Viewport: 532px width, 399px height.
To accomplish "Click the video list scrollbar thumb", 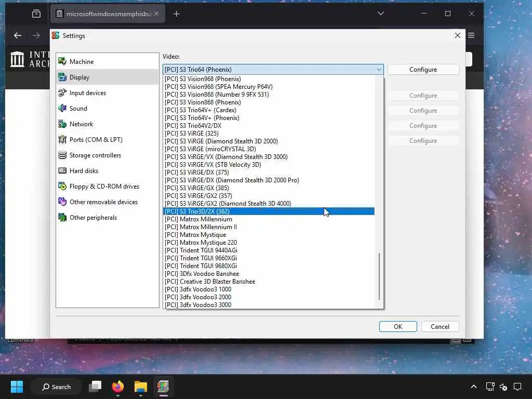I will pyautogui.click(x=379, y=276).
